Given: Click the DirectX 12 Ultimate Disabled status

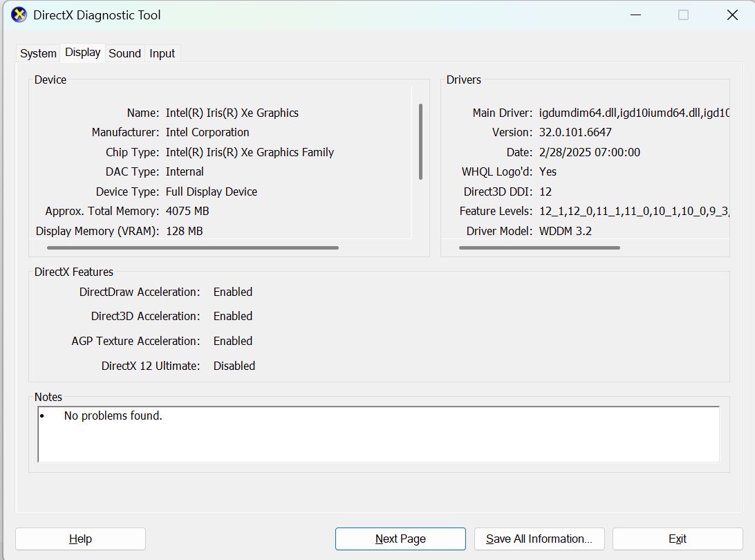Looking at the screenshot, I should pos(234,366).
